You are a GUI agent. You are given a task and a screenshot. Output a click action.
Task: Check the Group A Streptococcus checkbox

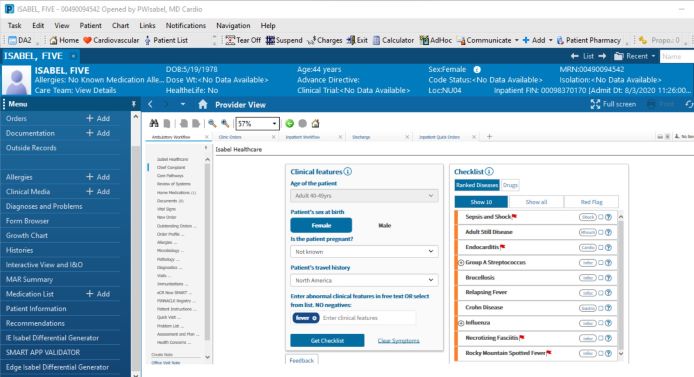tap(601, 262)
